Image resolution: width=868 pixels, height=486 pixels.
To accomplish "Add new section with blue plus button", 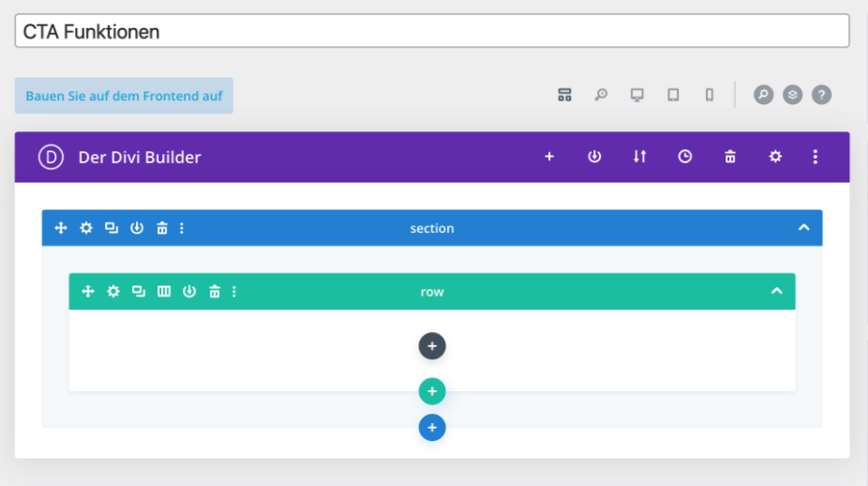I will [432, 427].
